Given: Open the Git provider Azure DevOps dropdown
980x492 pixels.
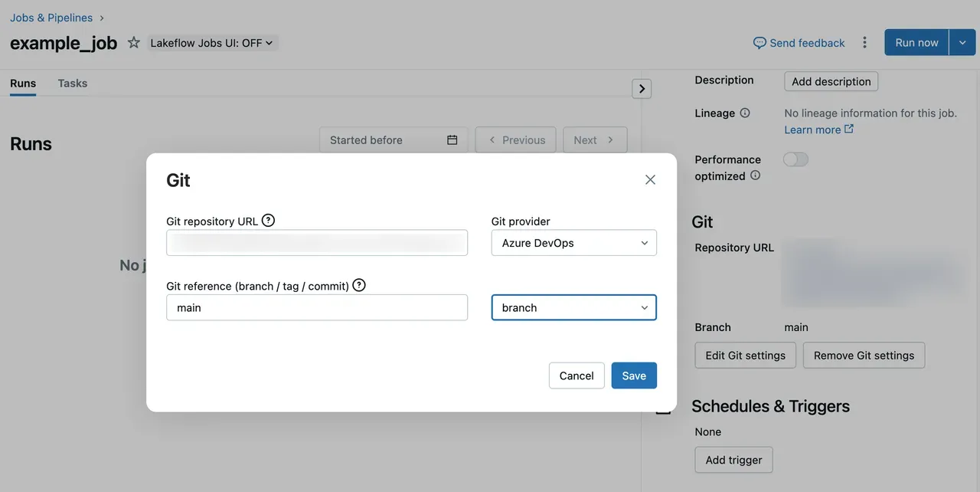Looking at the screenshot, I should 574,243.
